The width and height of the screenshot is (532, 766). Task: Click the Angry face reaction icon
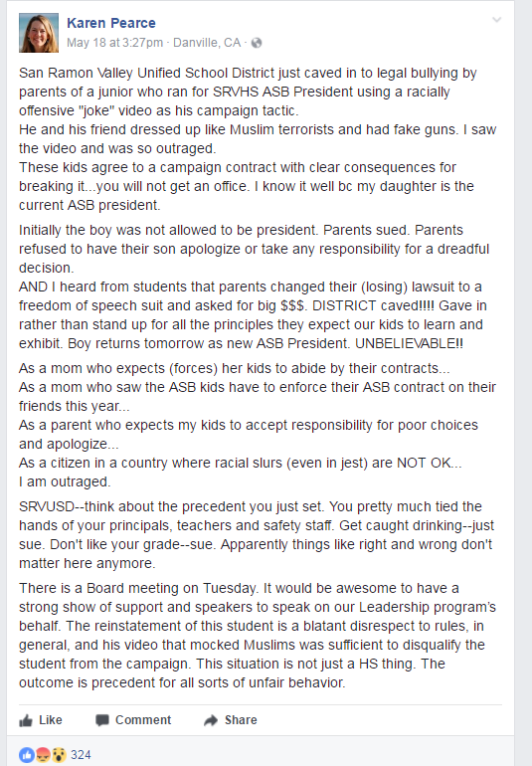[44, 755]
